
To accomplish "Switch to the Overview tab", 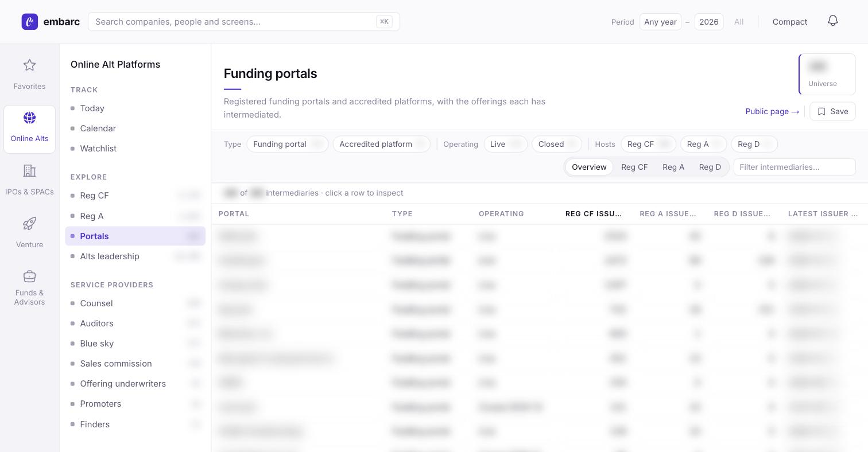I will (589, 167).
